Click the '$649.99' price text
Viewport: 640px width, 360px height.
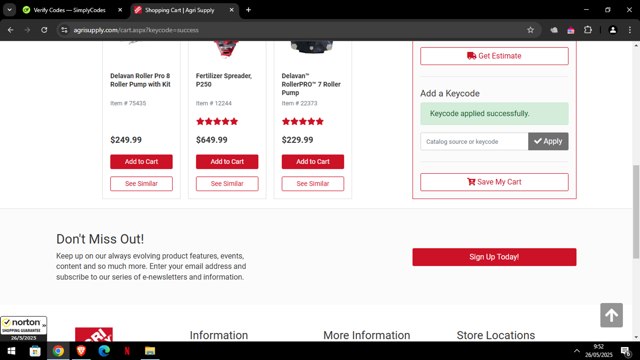[x=211, y=140]
